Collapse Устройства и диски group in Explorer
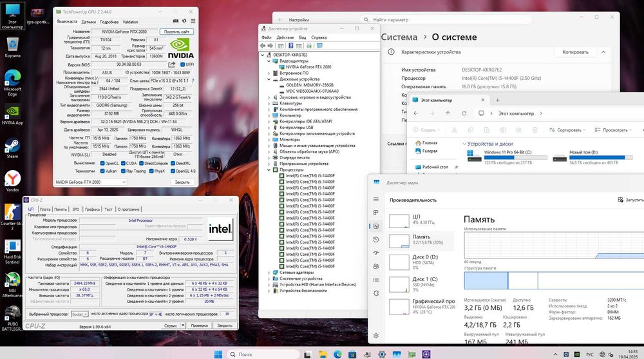644x359 pixels. (x=464, y=144)
